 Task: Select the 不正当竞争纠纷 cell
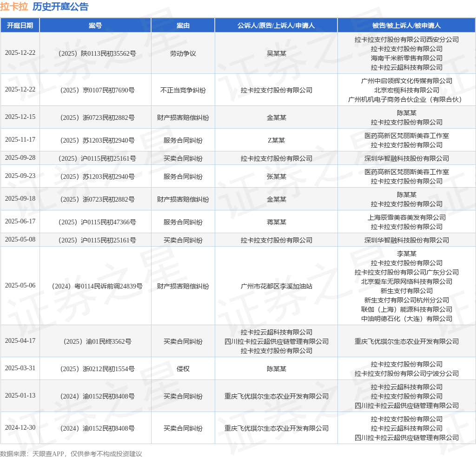point(183,90)
